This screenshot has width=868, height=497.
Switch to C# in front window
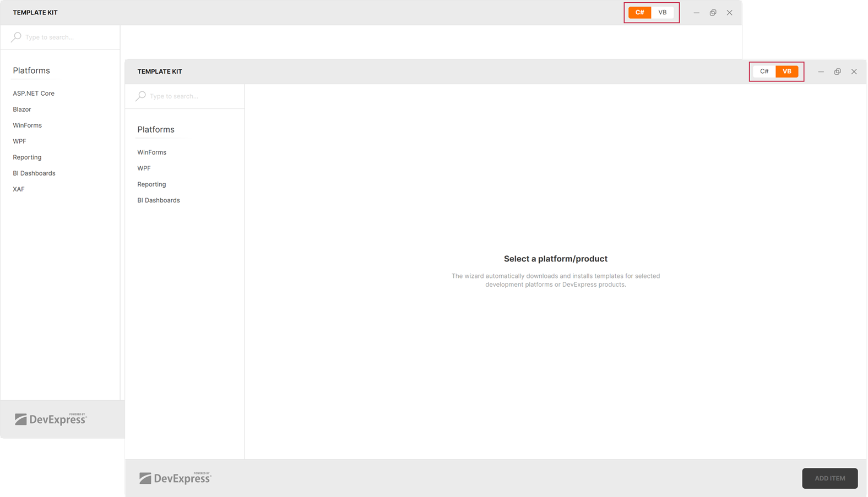pos(764,71)
